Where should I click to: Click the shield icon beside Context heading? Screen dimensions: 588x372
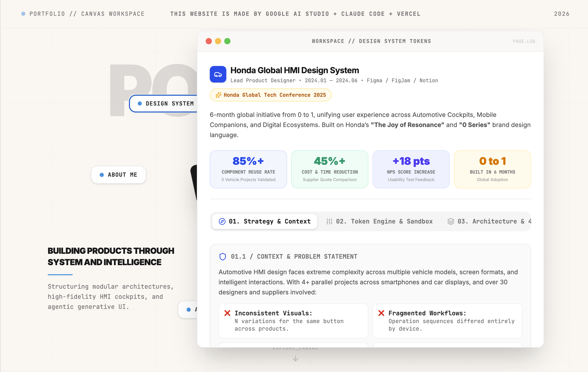[x=223, y=257]
